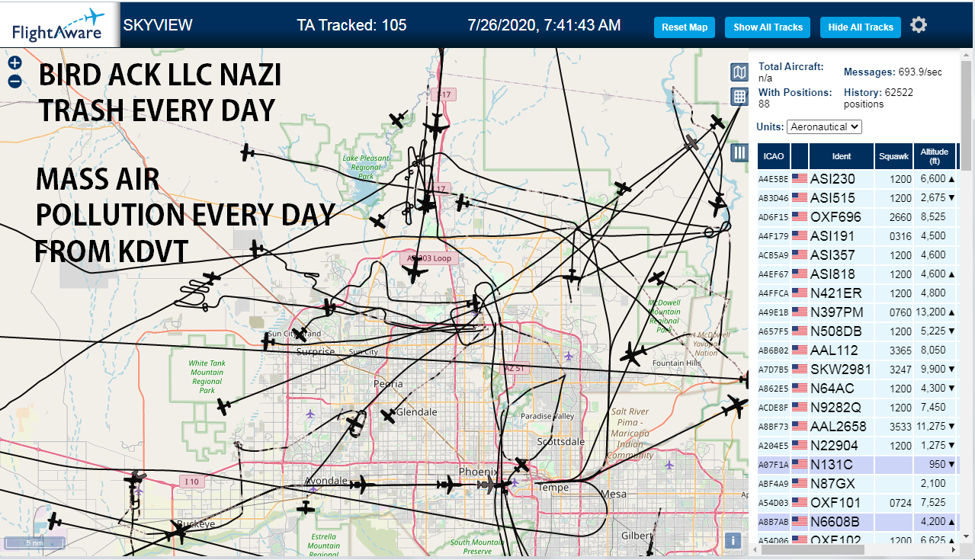
Task: Select the aircraft near White Tank Mountain park
Action: [223, 407]
